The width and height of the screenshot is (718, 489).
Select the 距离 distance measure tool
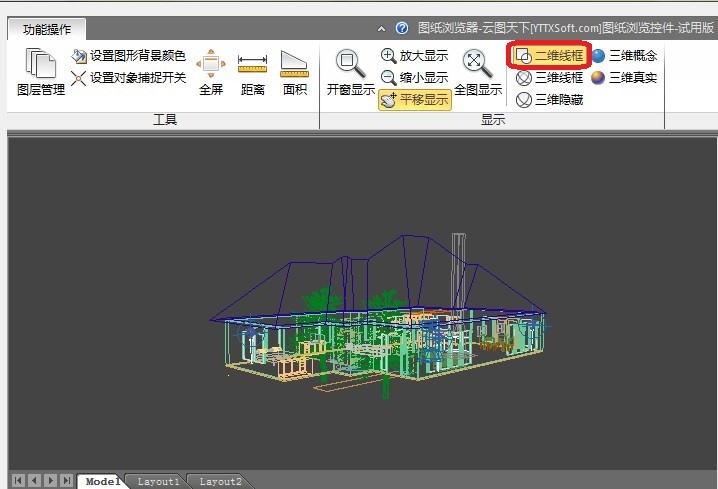tap(252, 72)
